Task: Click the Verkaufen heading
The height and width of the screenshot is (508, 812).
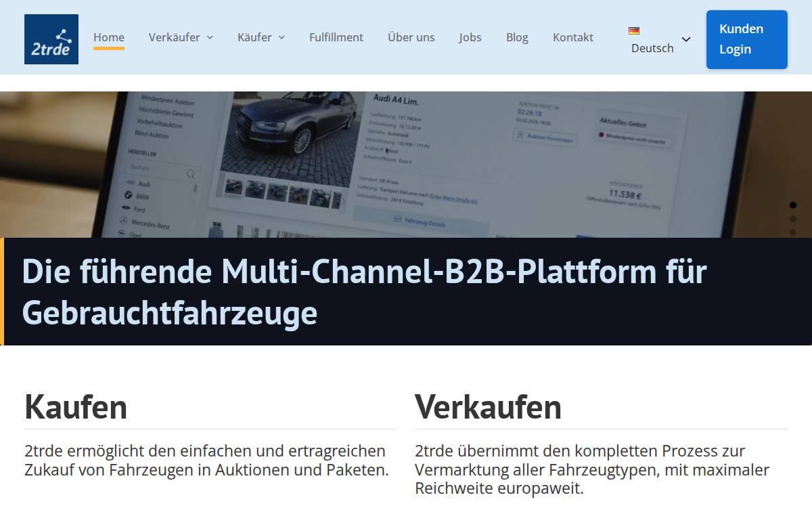Action: [x=488, y=406]
